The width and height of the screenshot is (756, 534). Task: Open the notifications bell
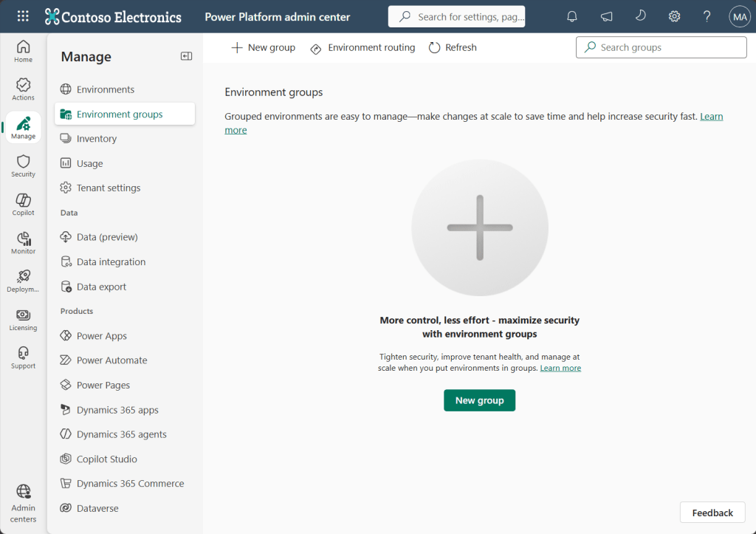pos(572,16)
